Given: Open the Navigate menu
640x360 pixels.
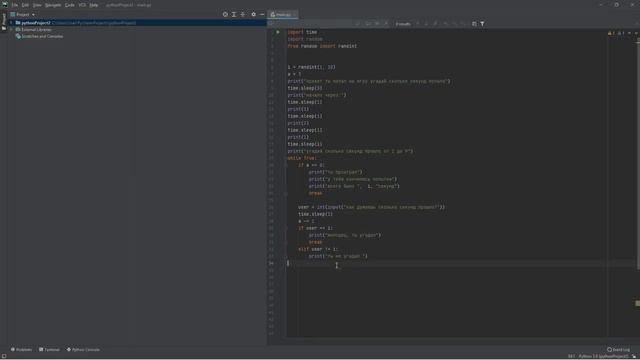Looking at the screenshot, I should coord(53,5).
